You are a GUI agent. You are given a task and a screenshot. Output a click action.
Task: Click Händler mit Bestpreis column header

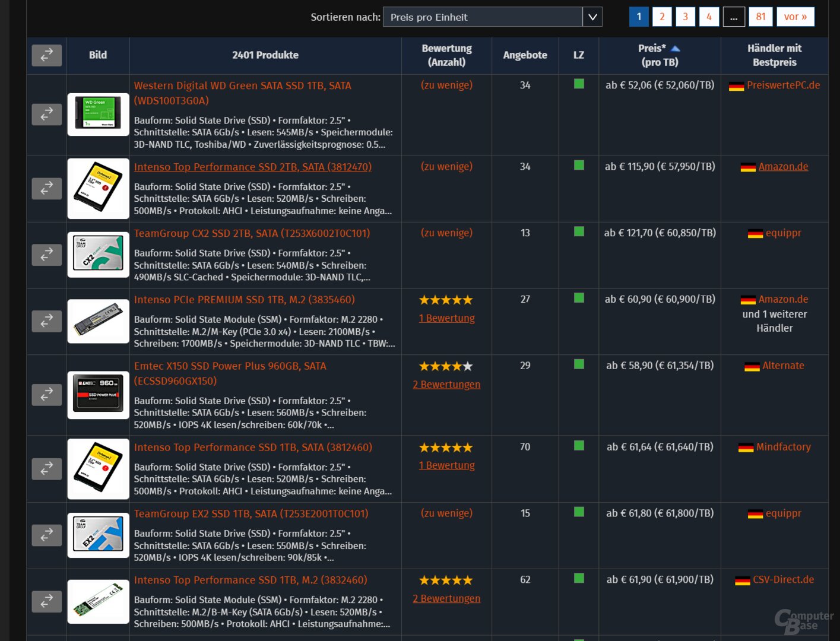(x=774, y=55)
